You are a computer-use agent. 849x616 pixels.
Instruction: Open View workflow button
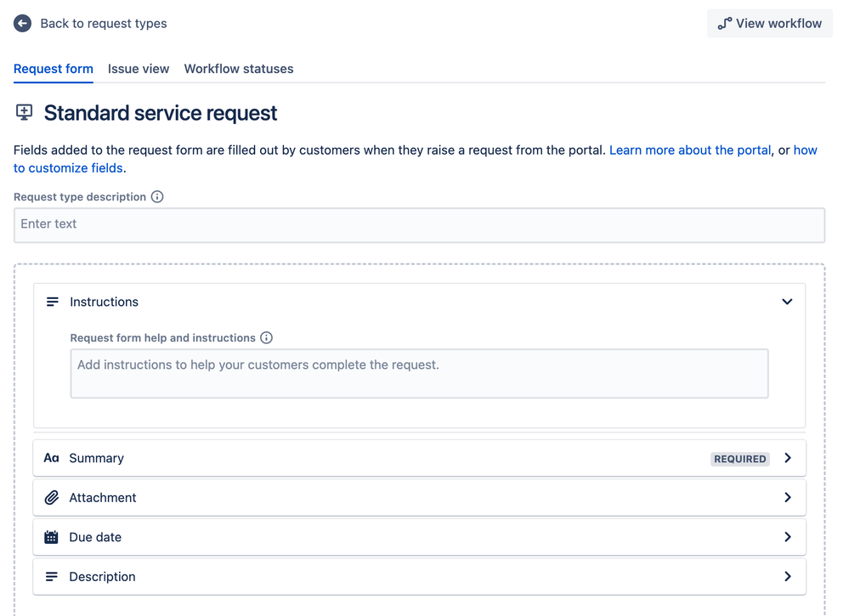coord(769,23)
